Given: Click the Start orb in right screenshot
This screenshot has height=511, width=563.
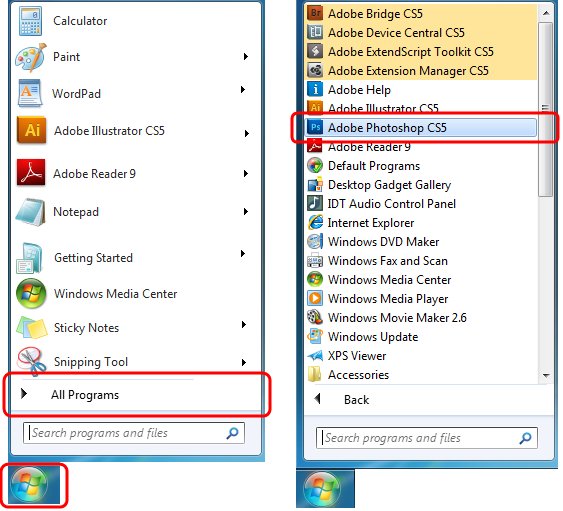Looking at the screenshot, I should (x=322, y=489).
